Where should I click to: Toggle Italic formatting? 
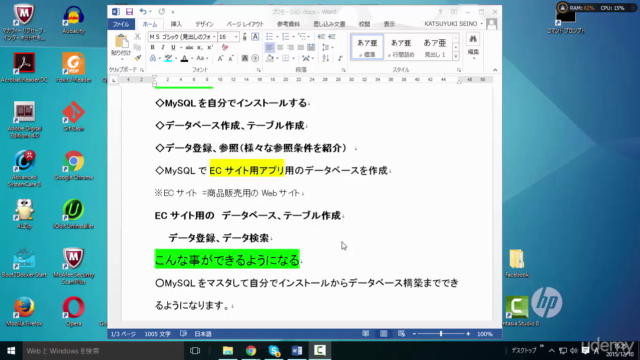[x=162, y=47]
